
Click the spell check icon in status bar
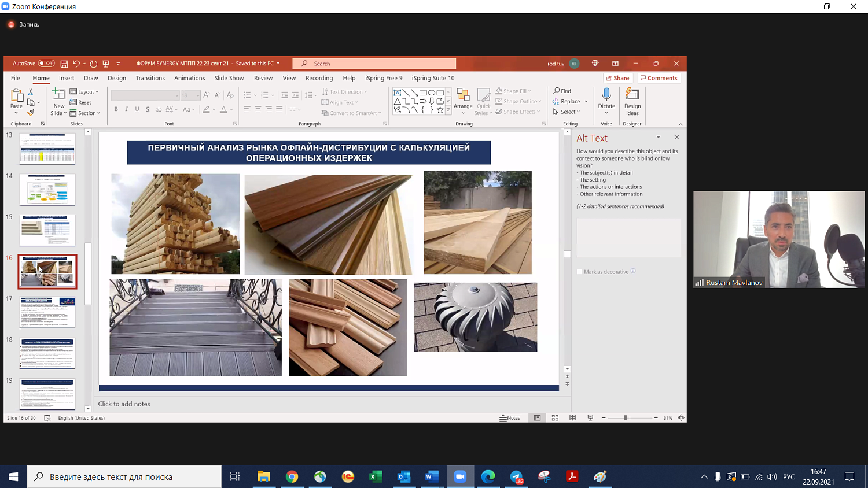tap(47, 418)
